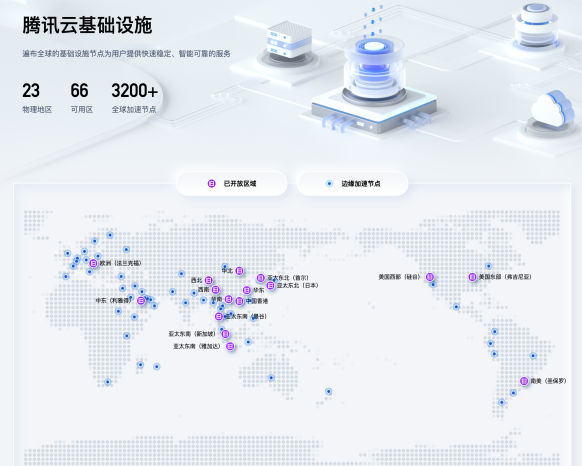Screen dimensions: 582x466
Task: Click the 亚太东北（首尔）purple marker
Action: click(261, 277)
